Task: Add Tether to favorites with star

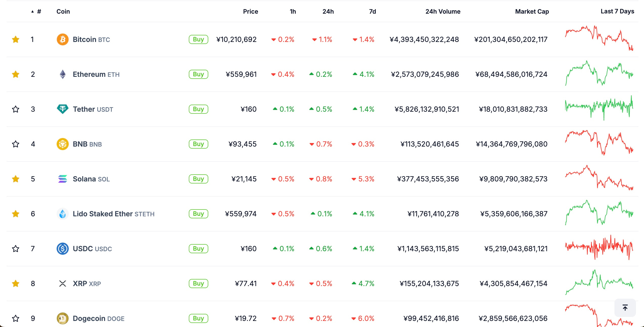Action: [x=16, y=109]
